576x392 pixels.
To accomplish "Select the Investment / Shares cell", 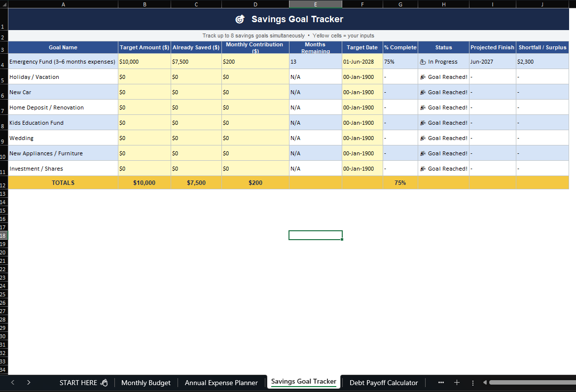I will point(63,169).
